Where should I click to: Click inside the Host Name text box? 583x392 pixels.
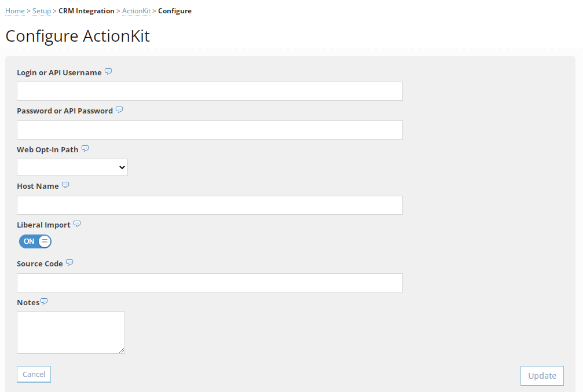pyautogui.click(x=210, y=205)
